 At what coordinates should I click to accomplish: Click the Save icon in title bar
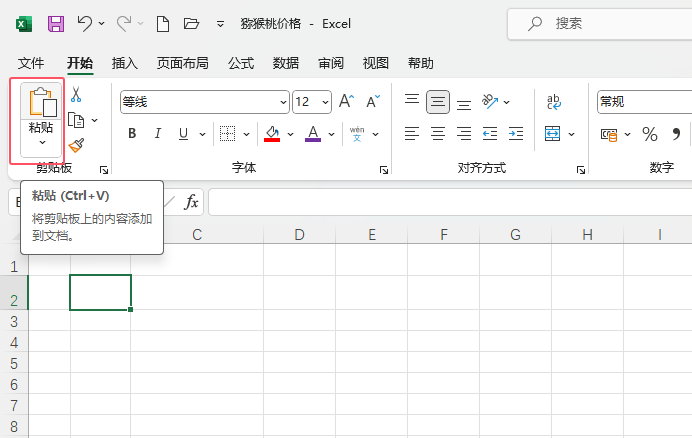[56, 23]
